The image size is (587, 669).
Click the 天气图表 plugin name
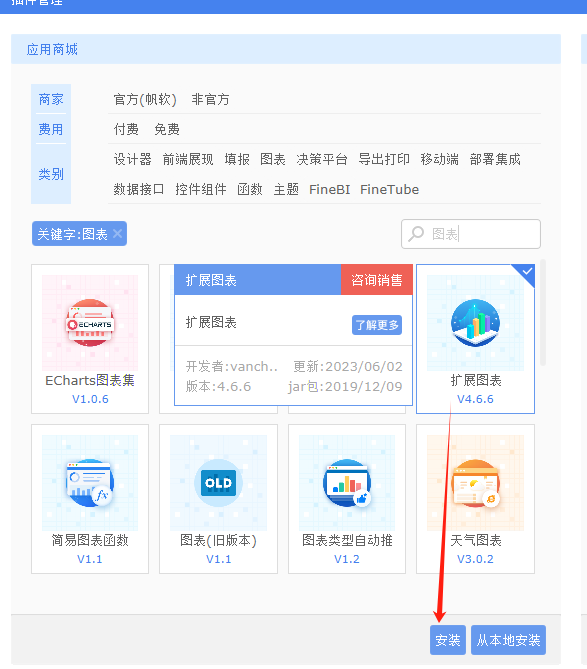(476, 540)
